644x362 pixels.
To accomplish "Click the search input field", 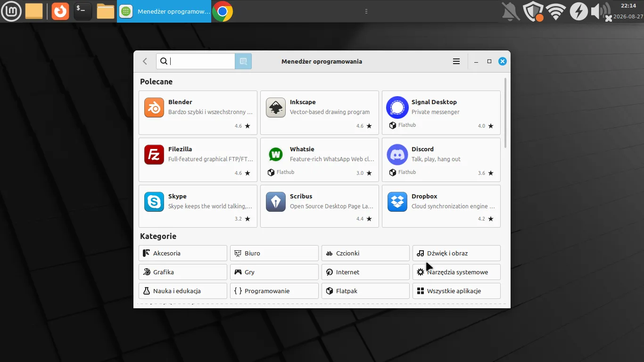I will click(x=196, y=61).
